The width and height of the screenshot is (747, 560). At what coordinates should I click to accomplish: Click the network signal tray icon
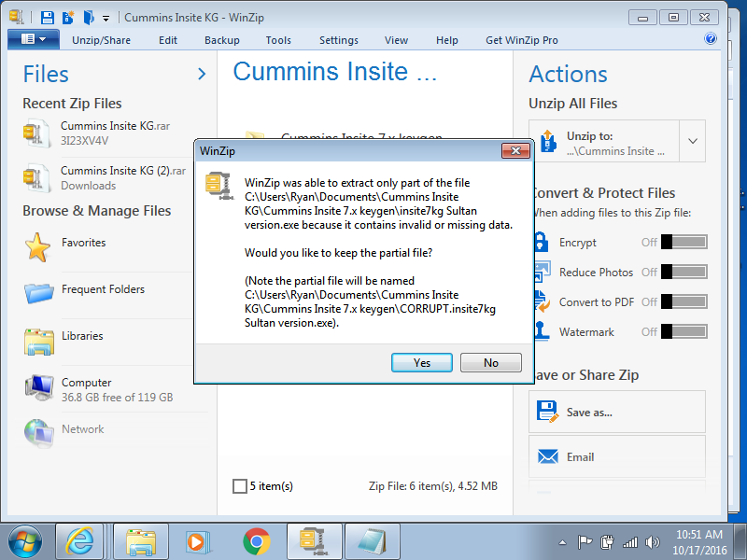(629, 542)
